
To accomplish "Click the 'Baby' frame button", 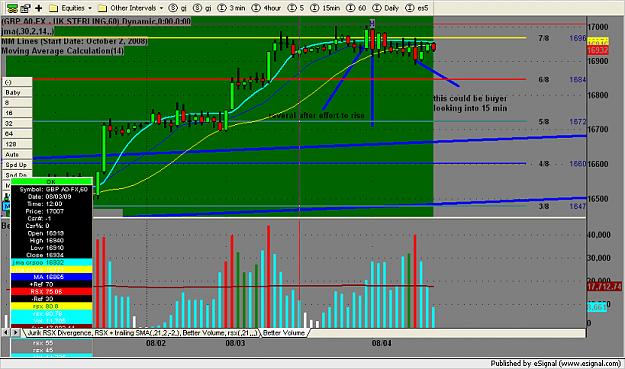I will click(17, 92).
